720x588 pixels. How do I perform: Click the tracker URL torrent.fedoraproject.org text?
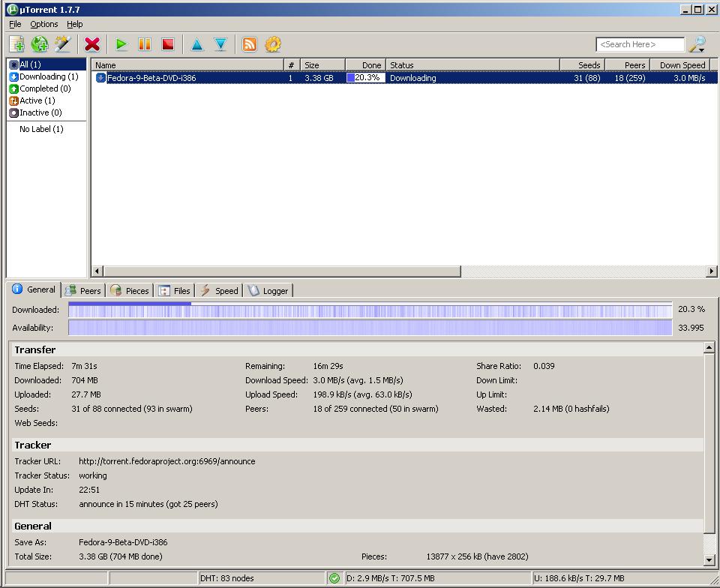click(x=167, y=461)
